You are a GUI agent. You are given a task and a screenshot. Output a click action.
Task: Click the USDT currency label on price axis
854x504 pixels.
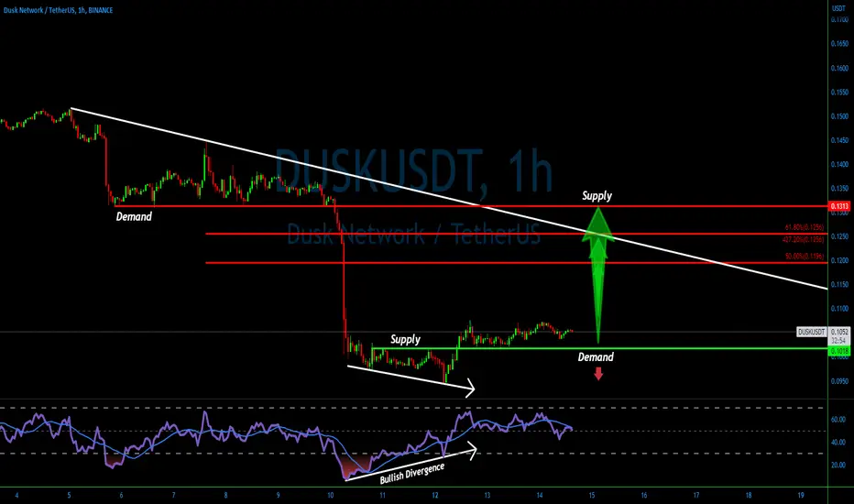point(838,8)
